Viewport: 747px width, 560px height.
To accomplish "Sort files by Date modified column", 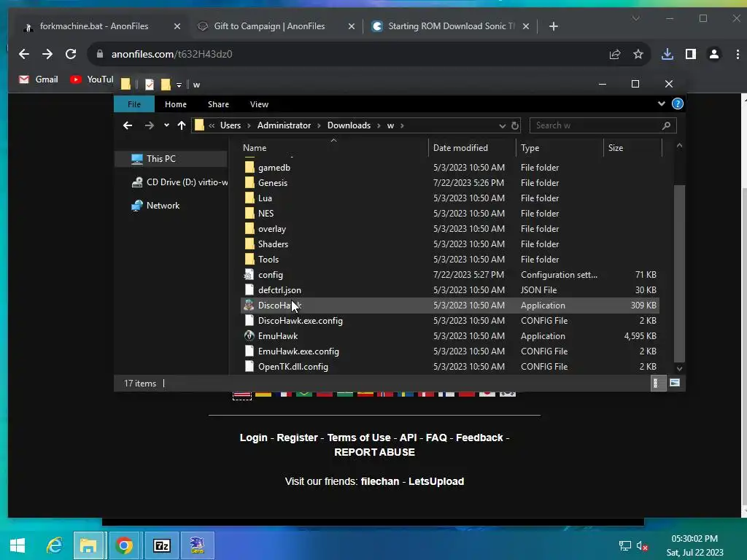I will coord(460,148).
